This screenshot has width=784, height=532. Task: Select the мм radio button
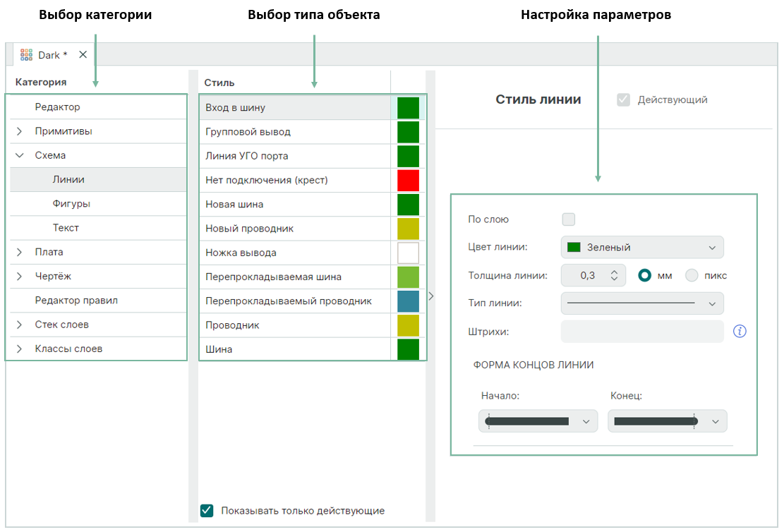644,275
